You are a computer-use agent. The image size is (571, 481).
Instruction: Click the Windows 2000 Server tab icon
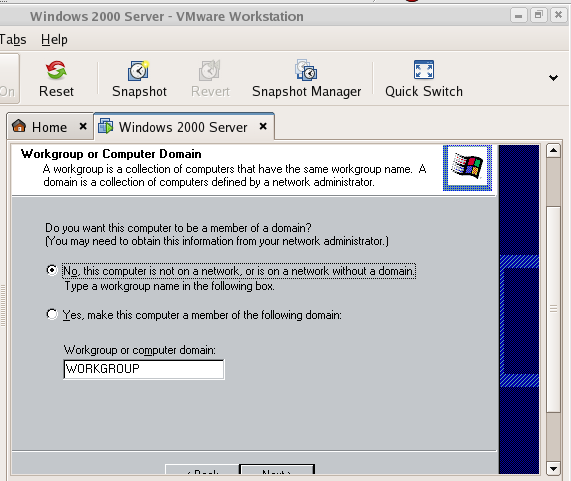point(106,126)
